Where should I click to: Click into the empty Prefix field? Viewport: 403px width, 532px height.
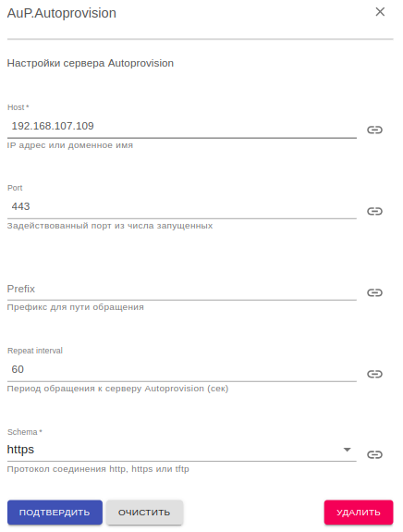(x=182, y=289)
